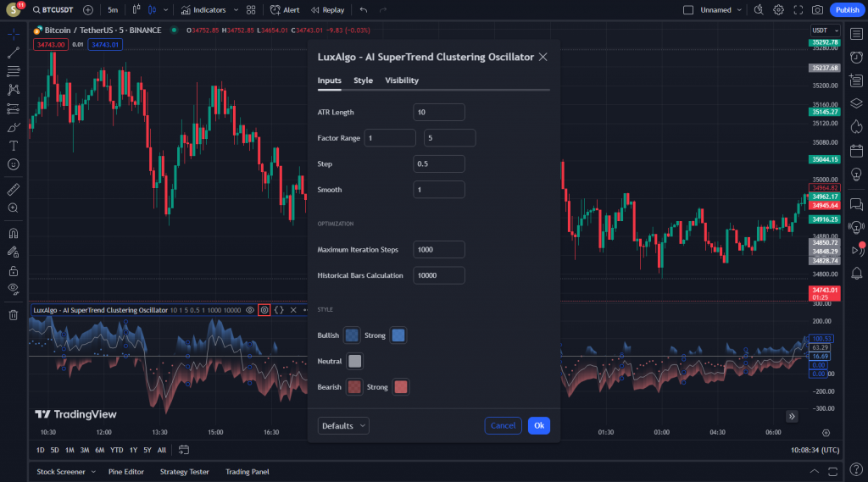This screenshot has height=482, width=868.
Task: Open the USDT currency dropdown
Action: 825,30
